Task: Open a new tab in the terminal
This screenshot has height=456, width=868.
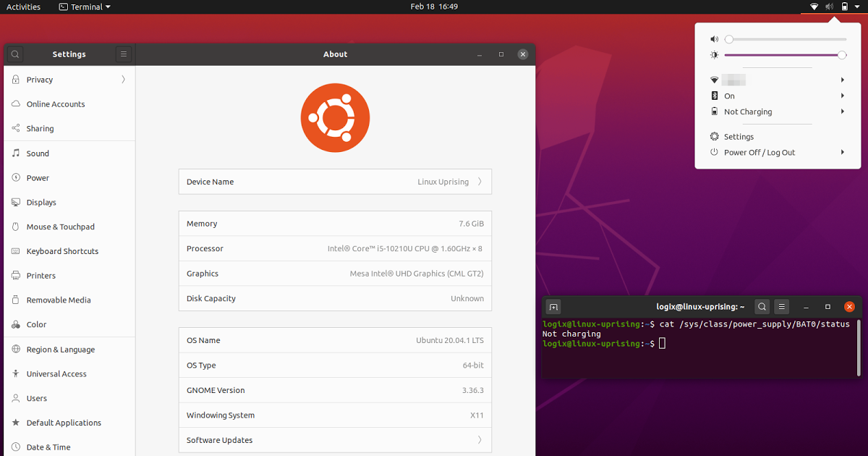Action: click(553, 307)
